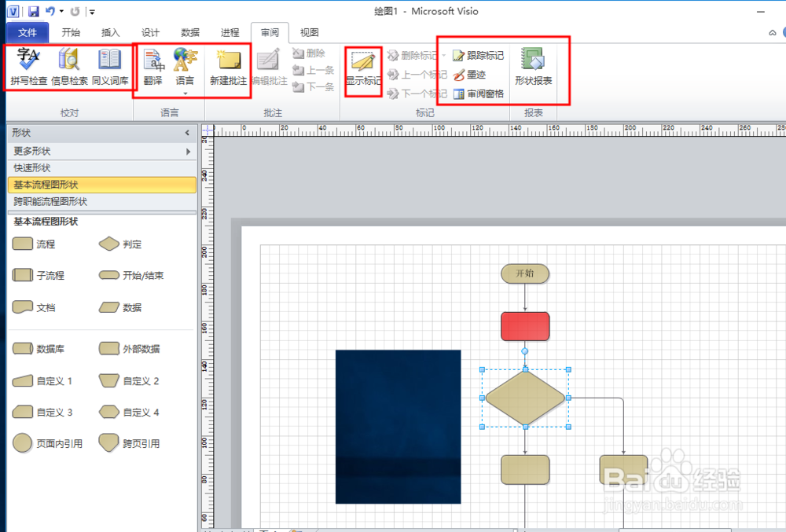This screenshot has width=786, height=532.
Task: Toggle 跟踪标记 track markup
Action: (478, 56)
